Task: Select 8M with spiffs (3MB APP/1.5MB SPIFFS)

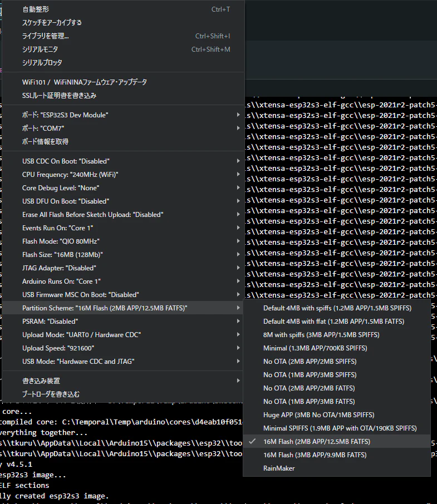Action: pos(337,334)
